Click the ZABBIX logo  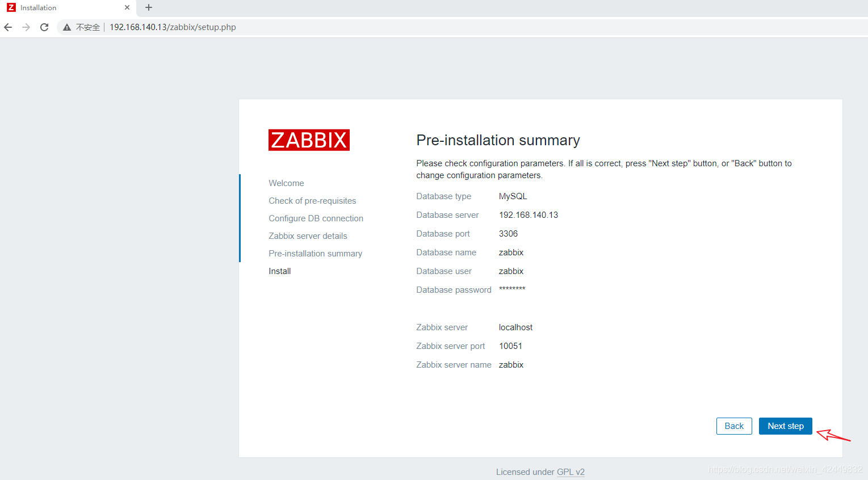(x=309, y=140)
